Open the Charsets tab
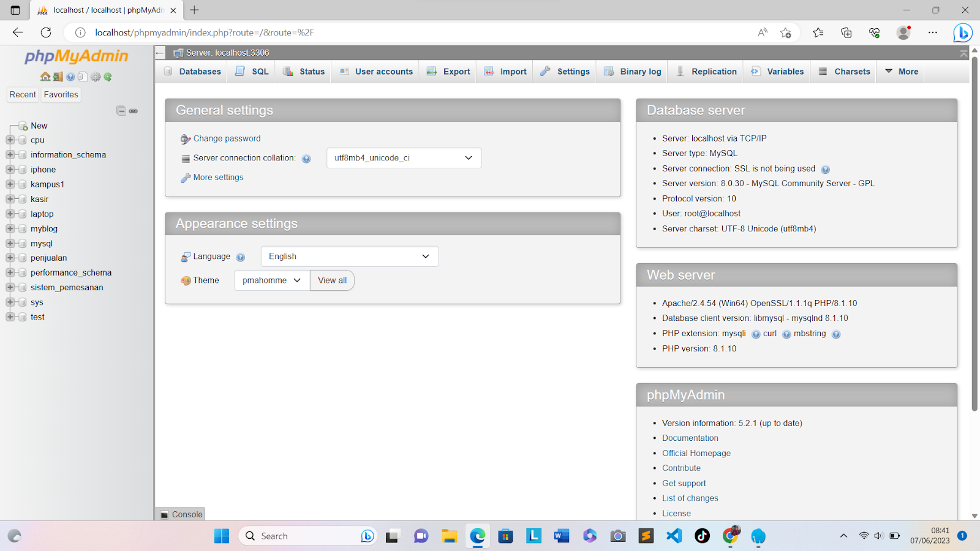Screen dimensions: 980x551 (x=844, y=72)
